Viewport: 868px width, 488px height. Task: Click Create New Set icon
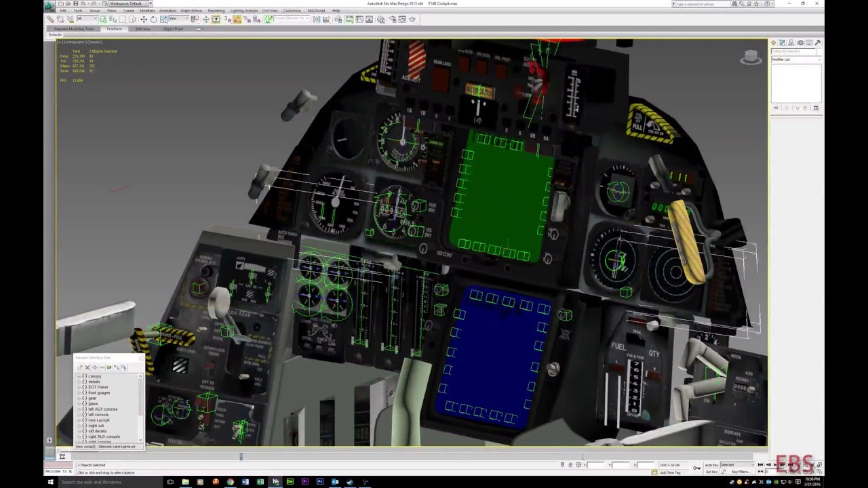[x=80, y=367]
